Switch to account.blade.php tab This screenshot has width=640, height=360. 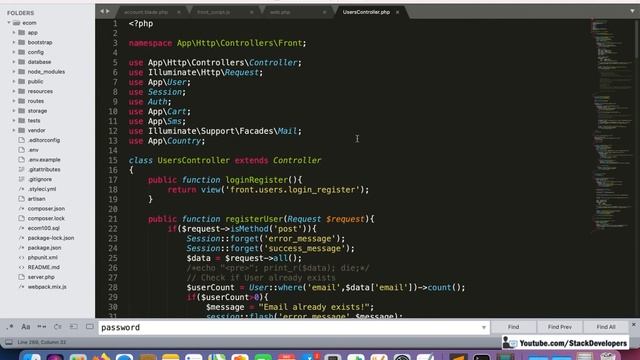(x=146, y=12)
